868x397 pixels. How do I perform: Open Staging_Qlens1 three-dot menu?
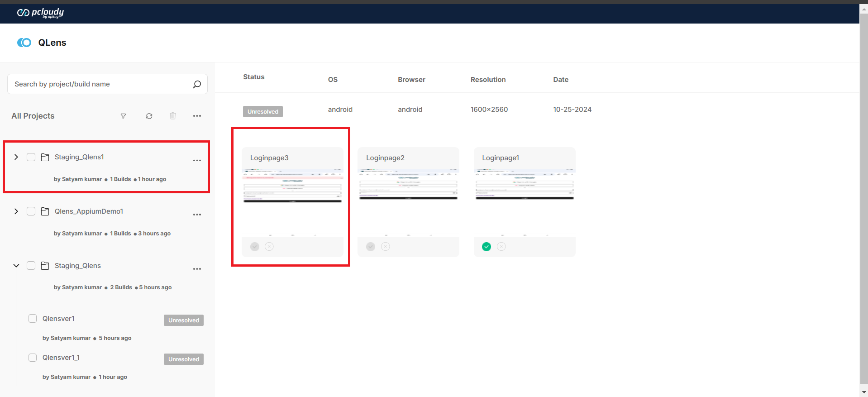coord(197,161)
